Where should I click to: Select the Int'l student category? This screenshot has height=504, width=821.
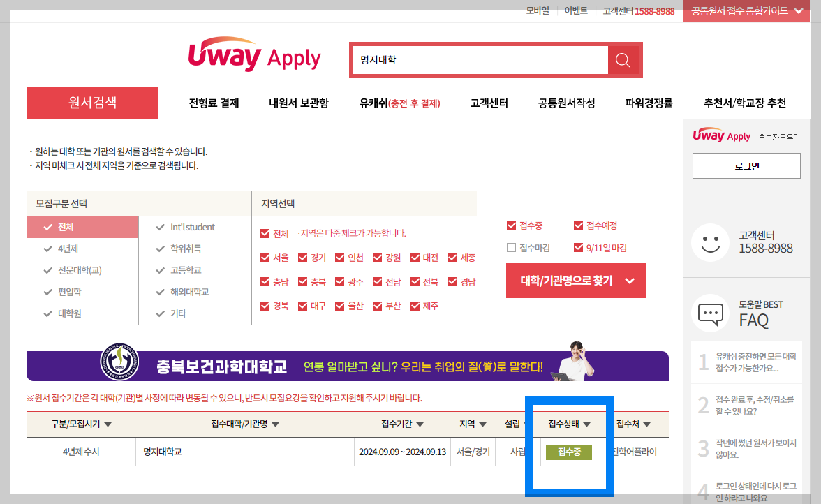[186, 227]
